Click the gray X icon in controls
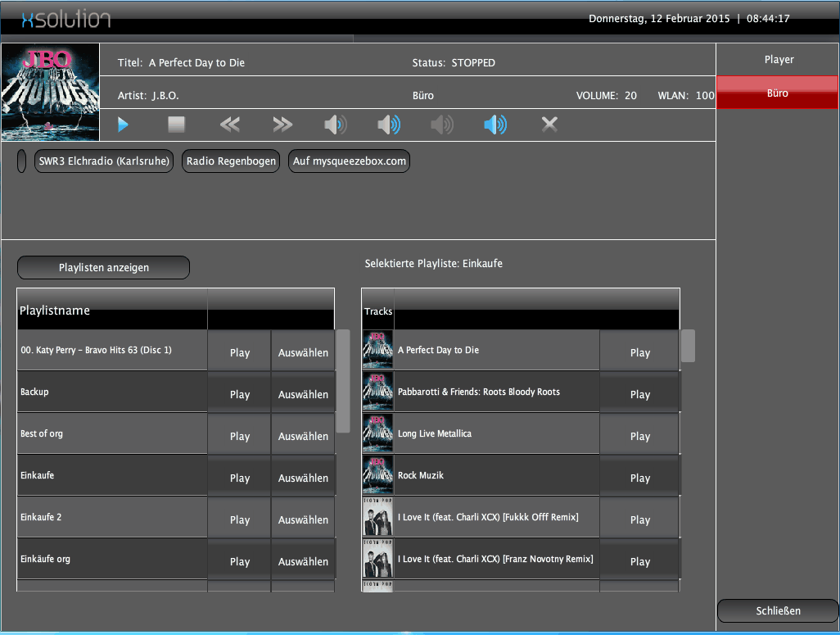This screenshot has height=635, width=840. [x=549, y=125]
